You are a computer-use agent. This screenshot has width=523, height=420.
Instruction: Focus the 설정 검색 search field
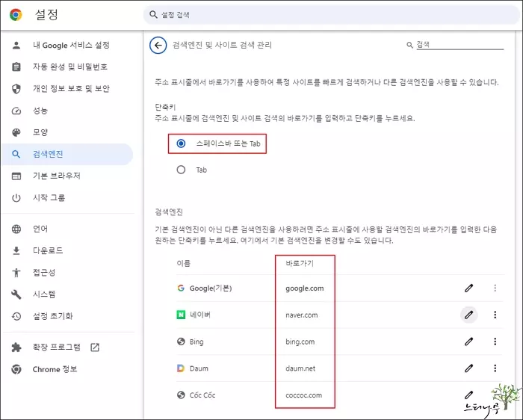tap(331, 15)
